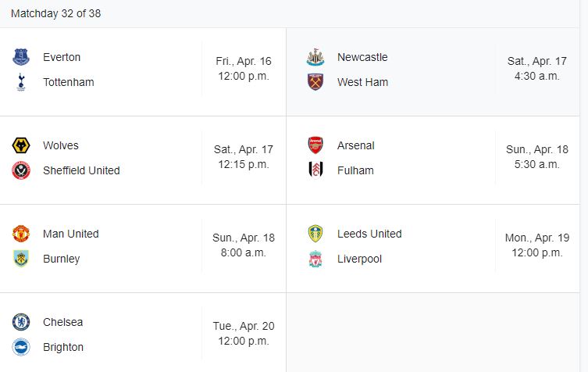Select the Liverpool club crest
The image size is (588, 372).
(315, 259)
